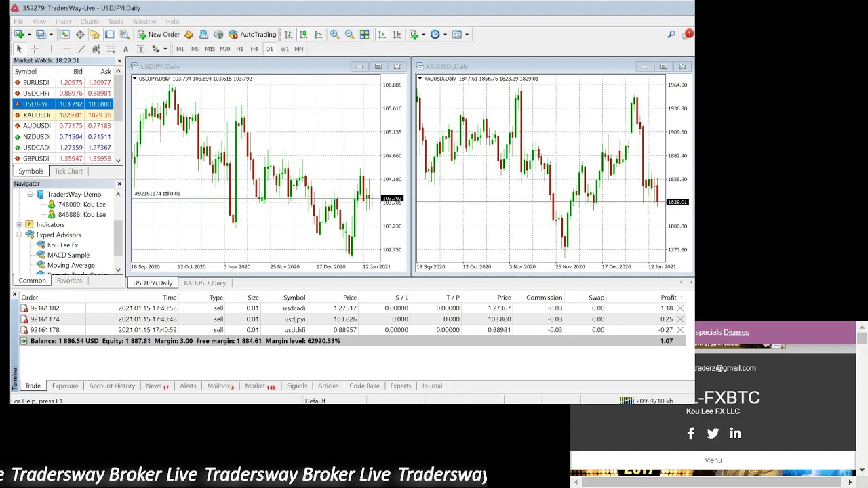Image resolution: width=868 pixels, height=488 pixels.
Task: Select the text label tool
Action: click(x=140, y=49)
